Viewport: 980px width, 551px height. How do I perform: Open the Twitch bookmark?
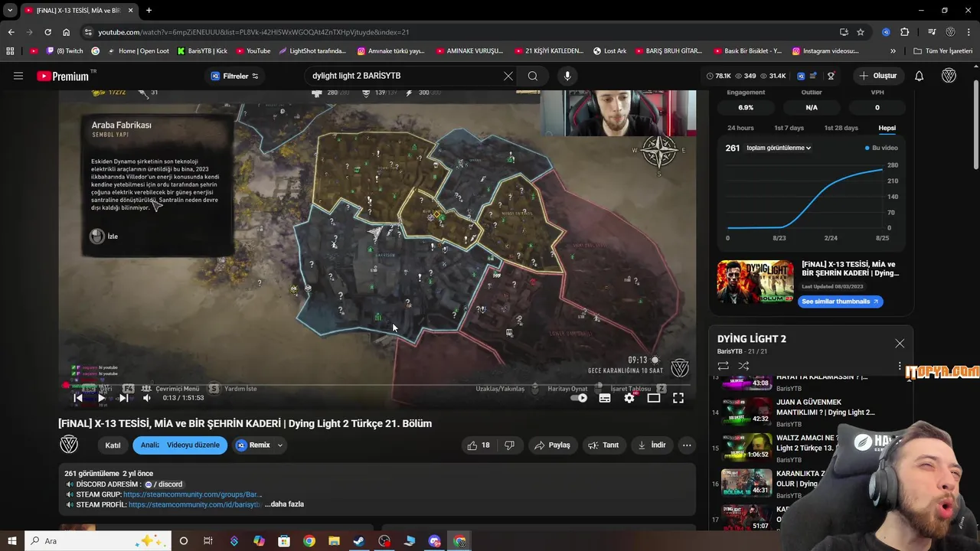pyautogui.click(x=65, y=51)
